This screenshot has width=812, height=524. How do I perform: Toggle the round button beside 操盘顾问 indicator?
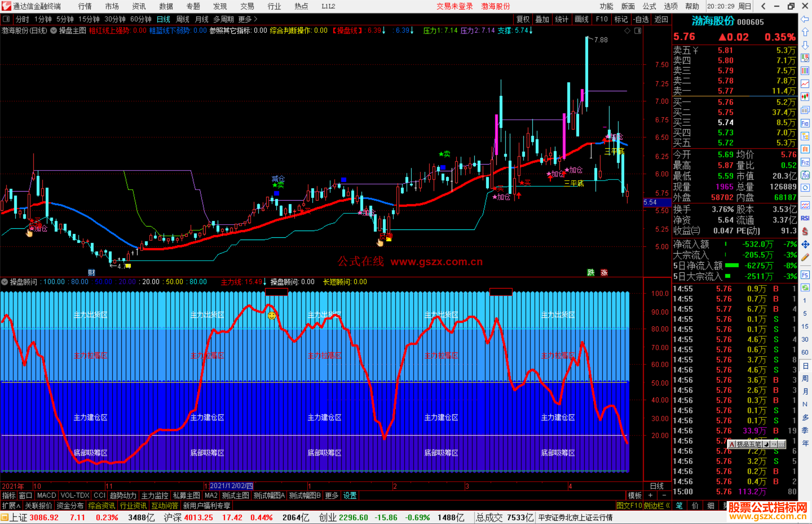point(5,282)
